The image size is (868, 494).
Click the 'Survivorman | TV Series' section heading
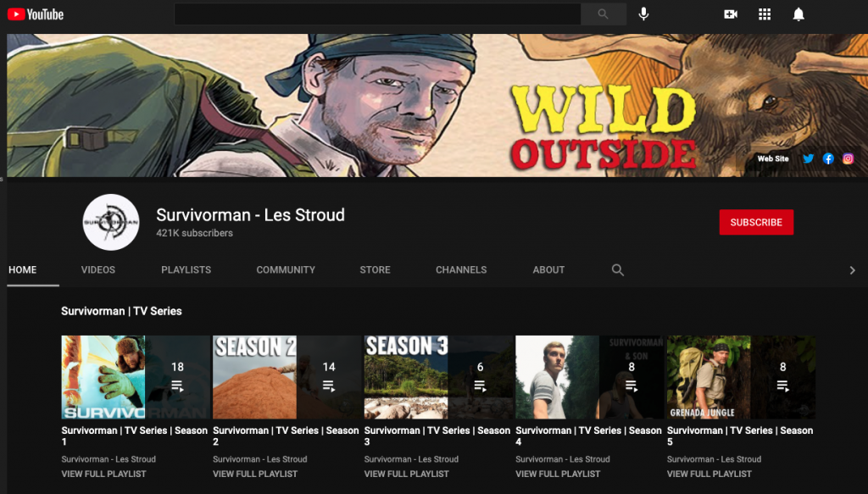121,312
